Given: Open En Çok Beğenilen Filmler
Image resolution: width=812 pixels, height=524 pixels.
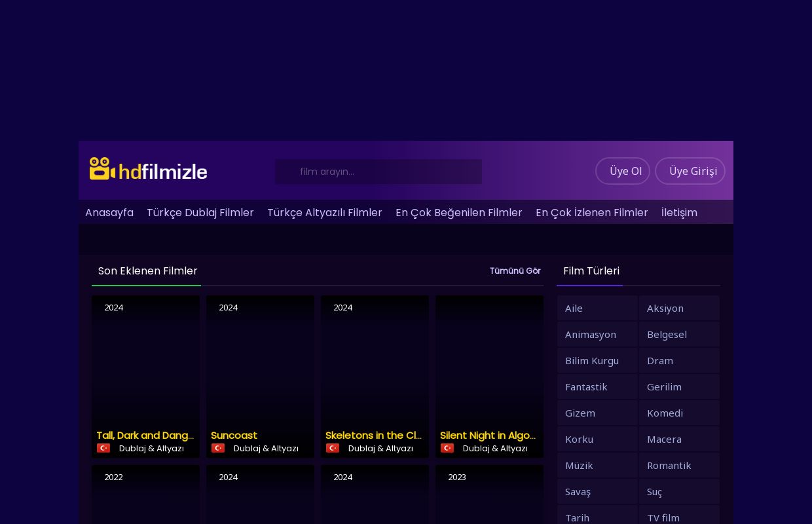Looking at the screenshot, I should (x=459, y=212).
